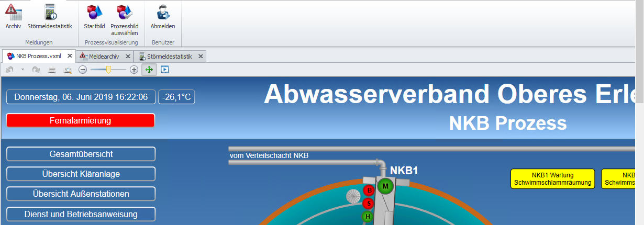The image size is (644, 225).
Task: Click the green H status indicator
Action: click(368, 216)
